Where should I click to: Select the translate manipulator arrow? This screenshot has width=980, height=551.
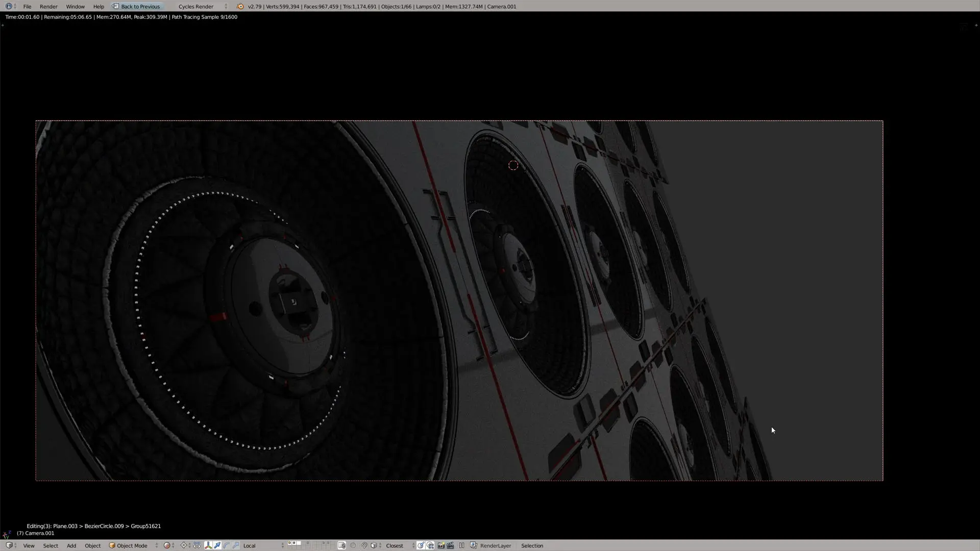click(x=217, y=545)
